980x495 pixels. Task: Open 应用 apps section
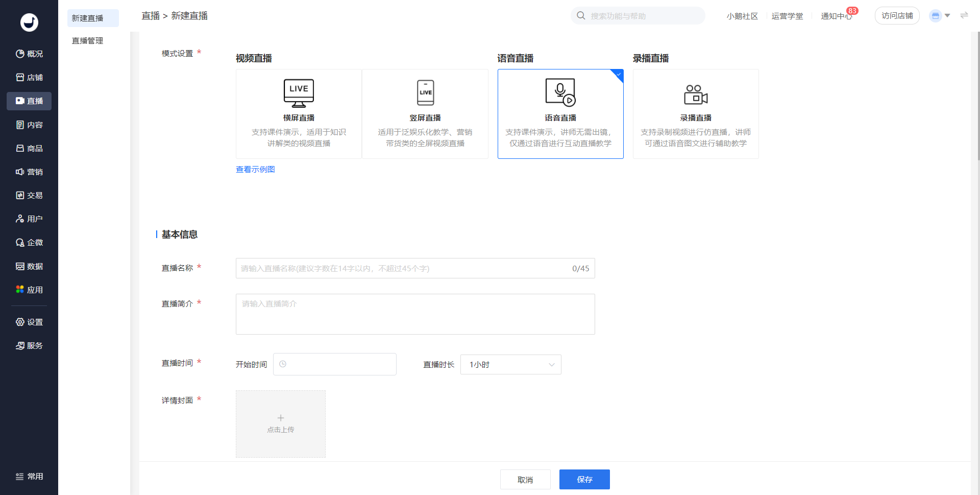[29, 290]
